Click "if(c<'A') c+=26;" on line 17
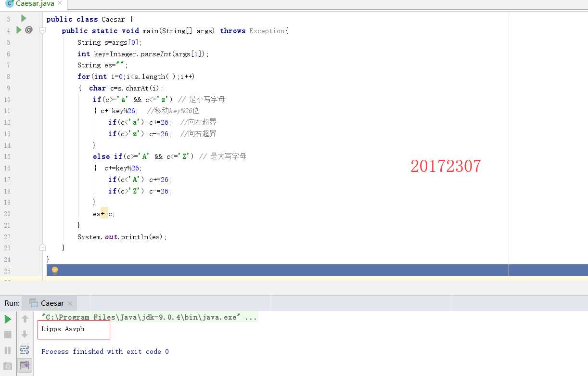 (140, 180)
